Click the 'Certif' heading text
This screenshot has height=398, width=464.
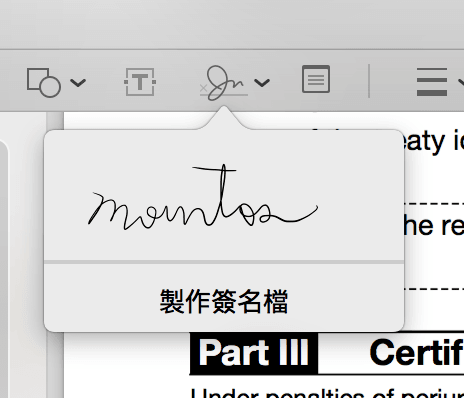point(416,353)
